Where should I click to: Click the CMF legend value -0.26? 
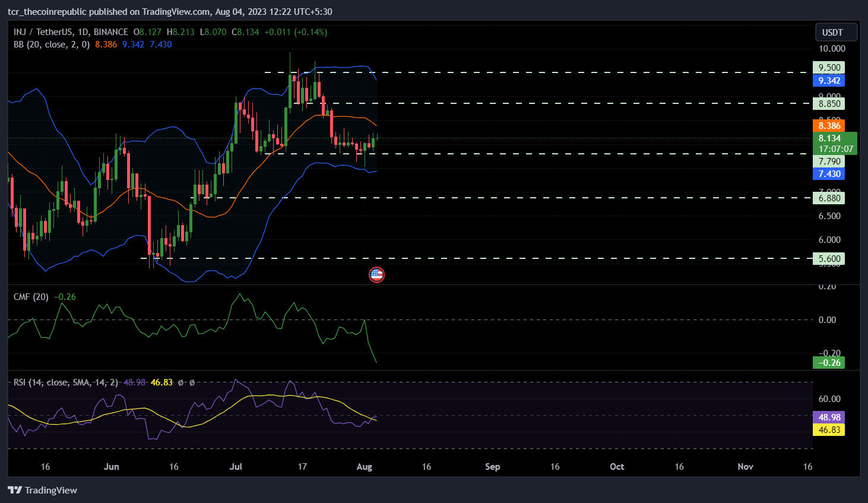coord(65,297)
